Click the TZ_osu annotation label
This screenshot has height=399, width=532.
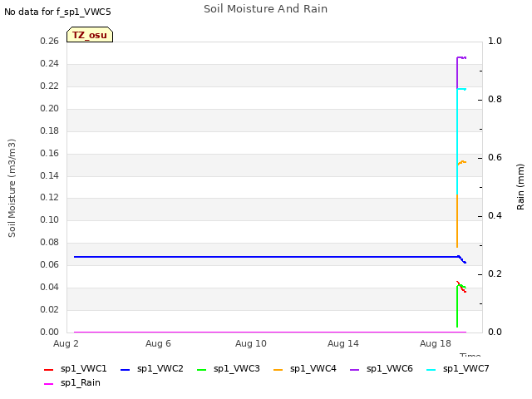click(x=90, y=35)
